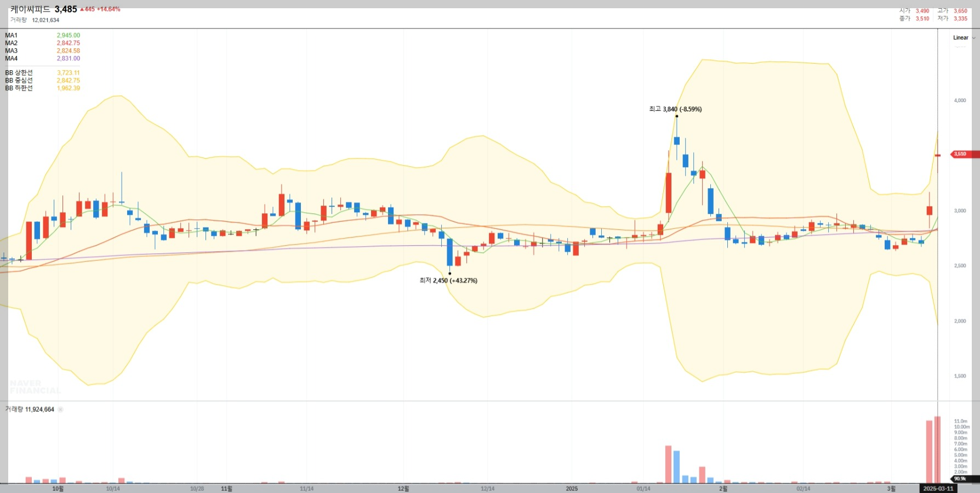Click the 10/14 date axis label
The image size is (980, 493).
coord(113,489)
